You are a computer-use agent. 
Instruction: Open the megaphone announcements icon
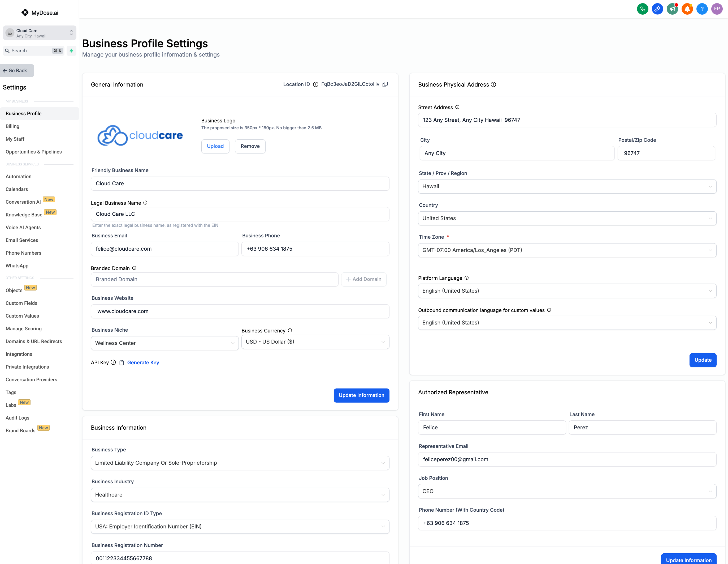[x=672, y=9]
